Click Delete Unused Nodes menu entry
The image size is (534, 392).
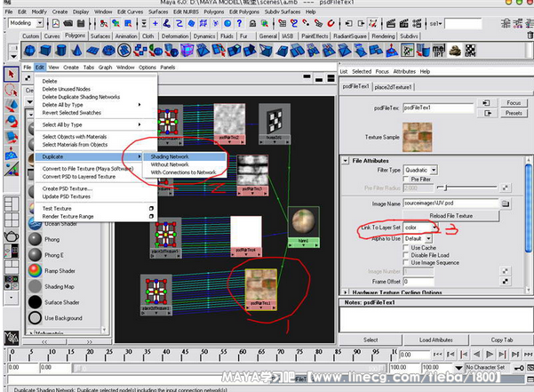click(67, 89)
